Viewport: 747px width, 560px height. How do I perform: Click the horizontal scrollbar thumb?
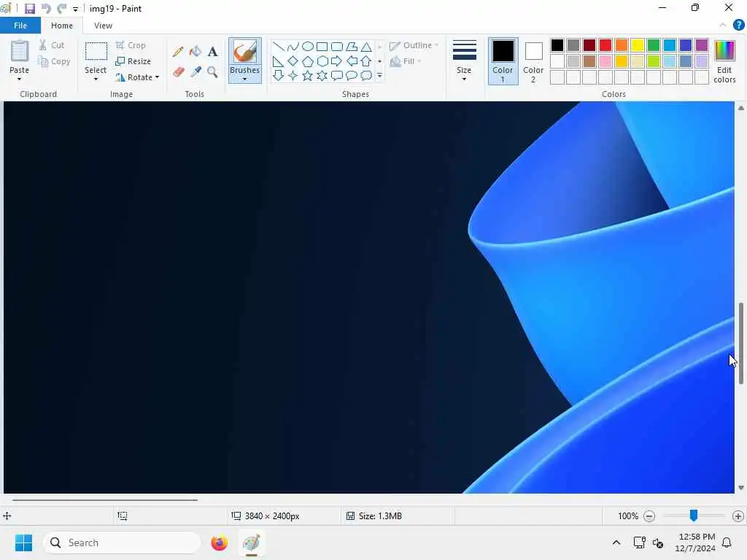click(x=105, y=500)
